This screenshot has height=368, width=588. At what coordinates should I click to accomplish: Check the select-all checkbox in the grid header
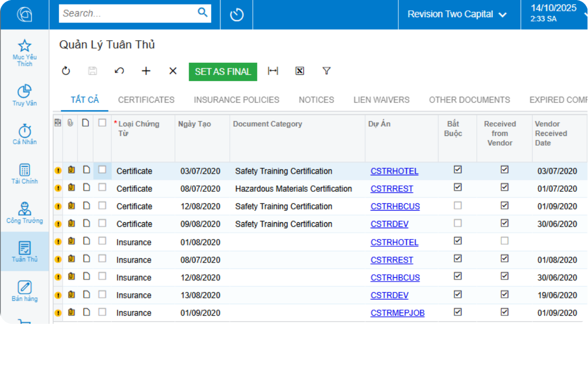pos(102,124)
